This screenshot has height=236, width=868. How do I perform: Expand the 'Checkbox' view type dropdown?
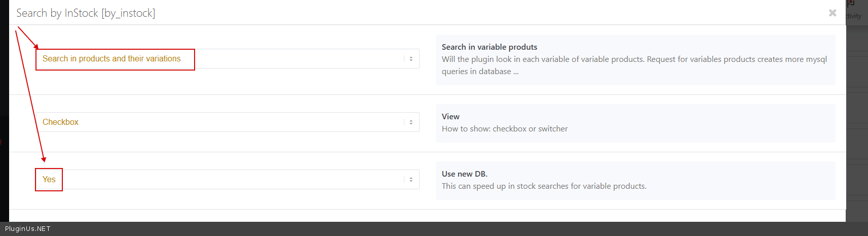coord(227,122)
